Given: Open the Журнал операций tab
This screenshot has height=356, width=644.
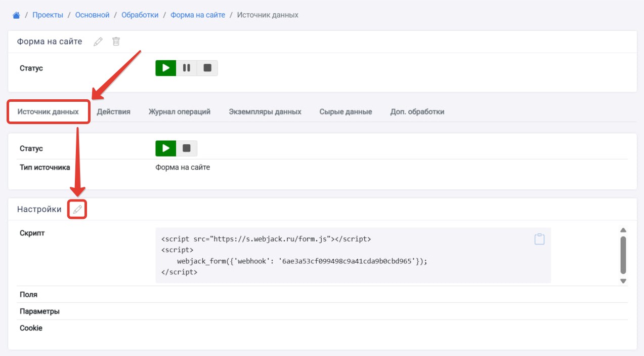Looking at the screenshot, I should click(x=180, y=112).
